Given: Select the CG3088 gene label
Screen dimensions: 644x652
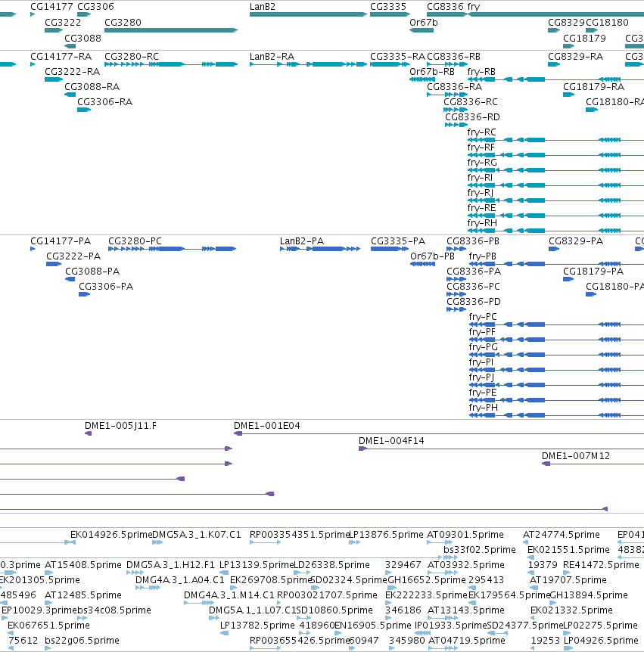Looking at the screenshot, I should click(x=82, y=39).
